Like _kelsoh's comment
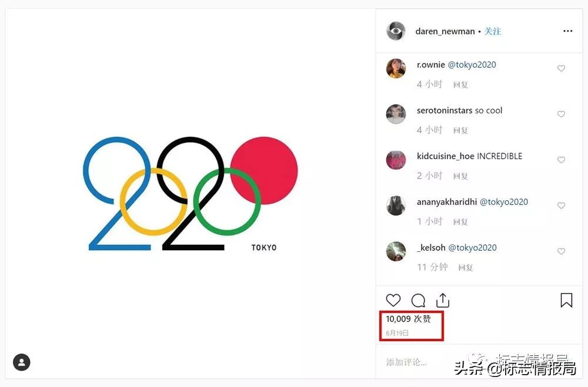588x387 pixels. coord(562,251)
